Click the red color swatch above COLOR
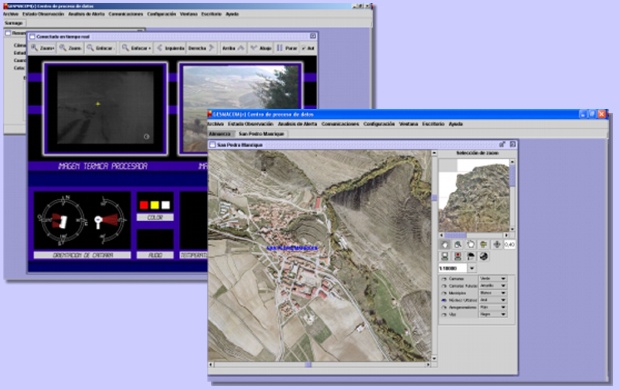The image size is (620, 390). (144, 205)
